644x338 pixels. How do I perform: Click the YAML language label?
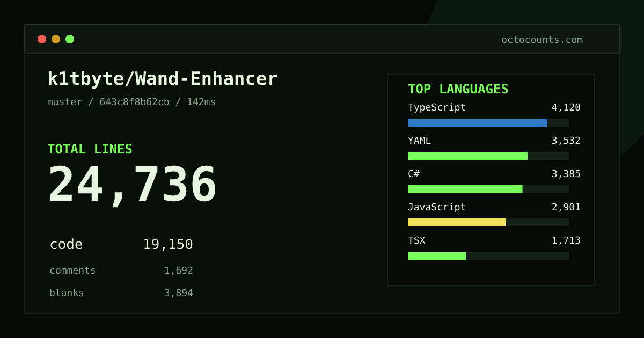pyautogui.click(x=419, y=141)
